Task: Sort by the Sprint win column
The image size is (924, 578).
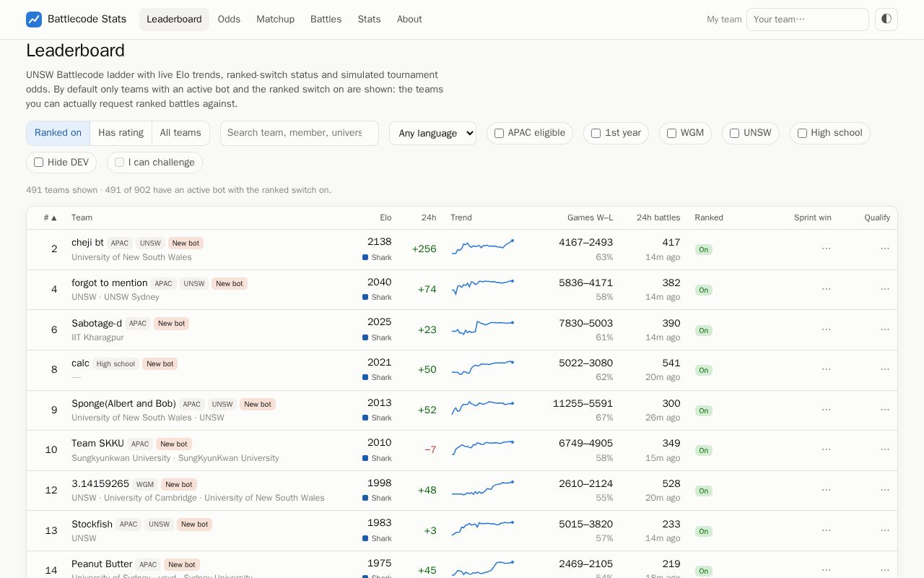Action: [812, 217]
